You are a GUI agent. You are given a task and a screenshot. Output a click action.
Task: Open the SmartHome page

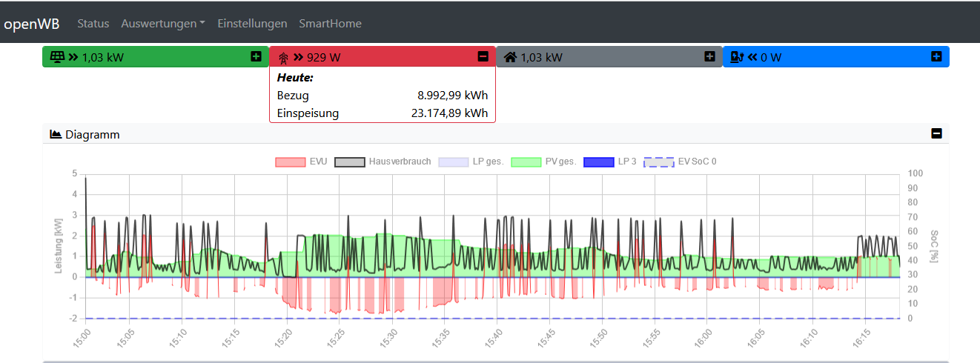330,24
